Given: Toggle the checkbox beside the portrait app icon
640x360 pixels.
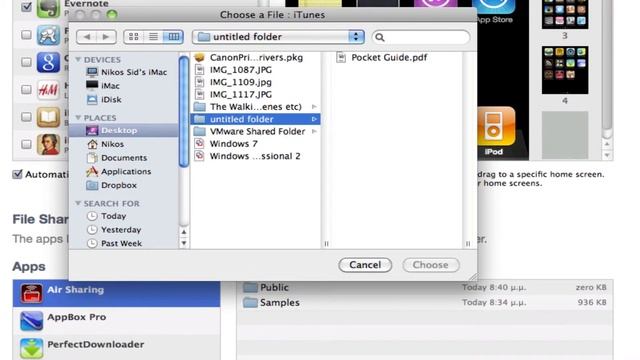Looking at the screenshot, I should click(x=27, y=144).
